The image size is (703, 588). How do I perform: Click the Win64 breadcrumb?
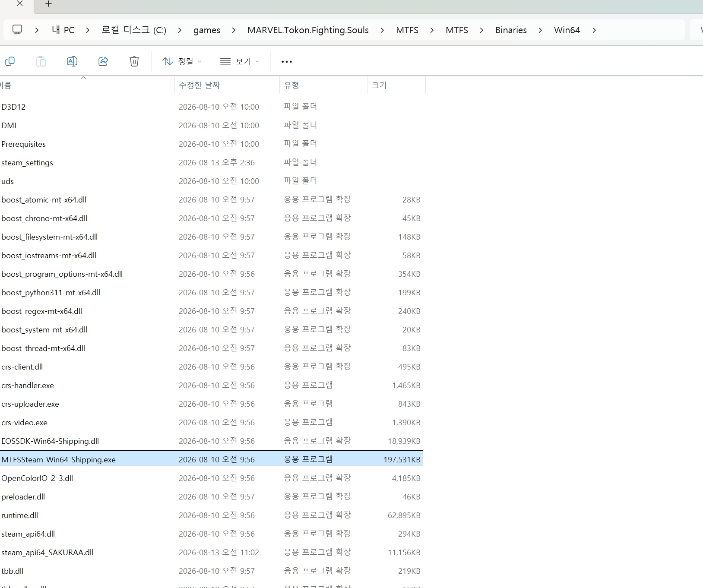coord(567,30)
